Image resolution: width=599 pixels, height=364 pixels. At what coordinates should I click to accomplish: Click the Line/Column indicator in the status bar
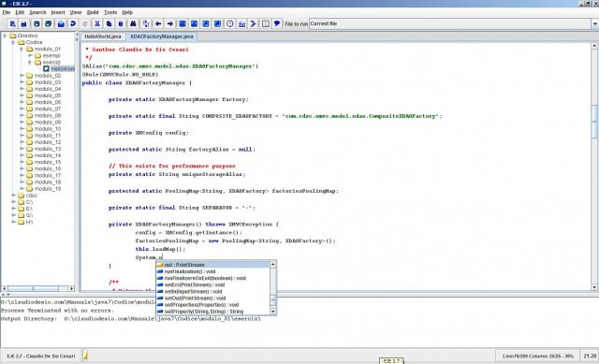(537, 356)
